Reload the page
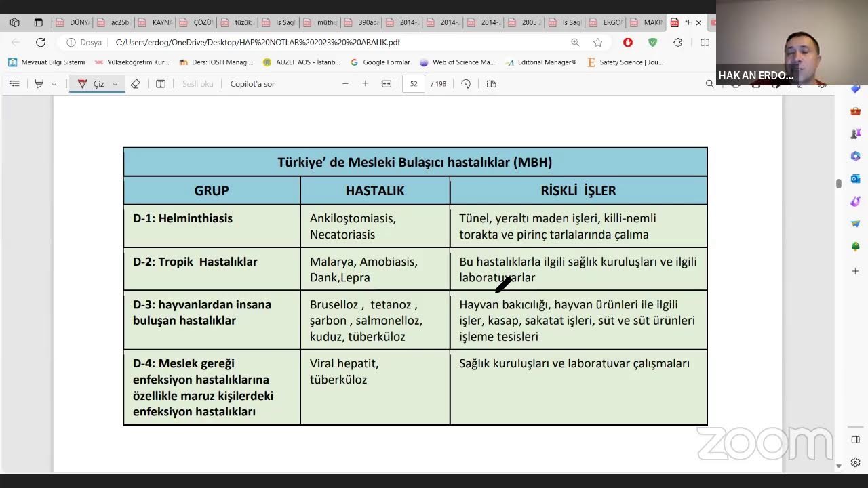The height and width of the screenshot is (488, 868). pyautogui.click(x=41, y=42)
